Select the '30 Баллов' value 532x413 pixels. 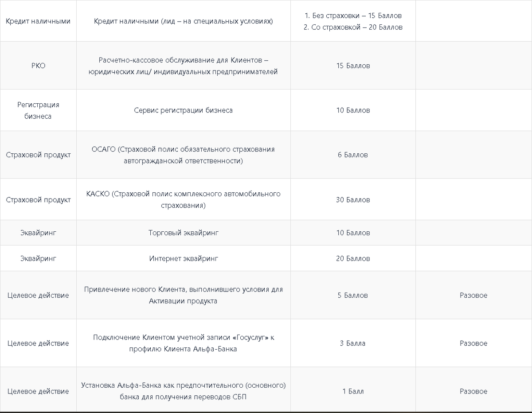pos(353,200)
